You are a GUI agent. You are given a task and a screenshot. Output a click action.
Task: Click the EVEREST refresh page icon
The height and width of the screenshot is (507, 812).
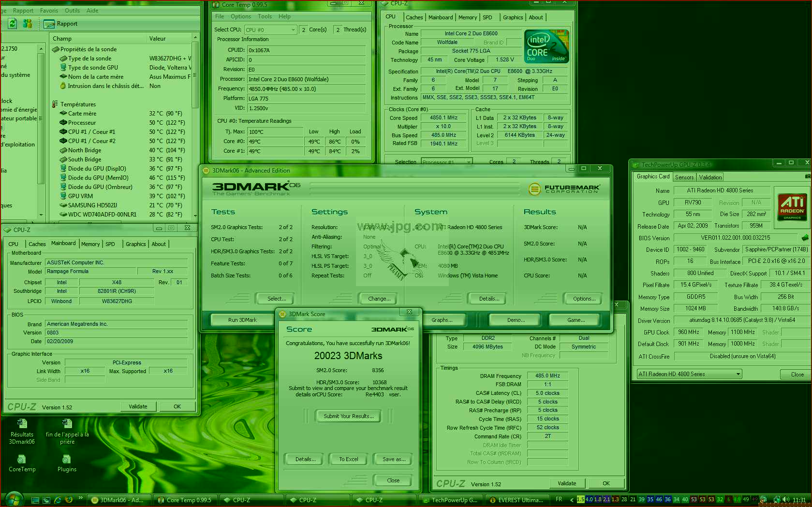[13, 23]
